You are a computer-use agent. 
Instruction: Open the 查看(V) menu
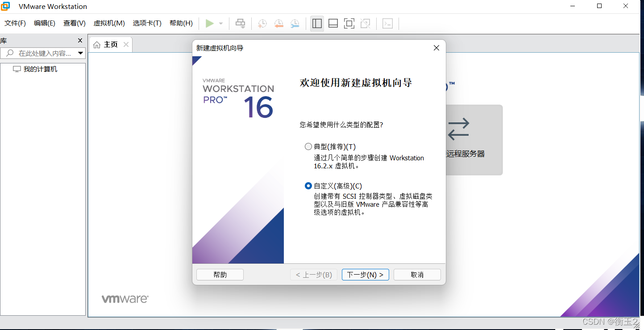(x=75, y=23)
